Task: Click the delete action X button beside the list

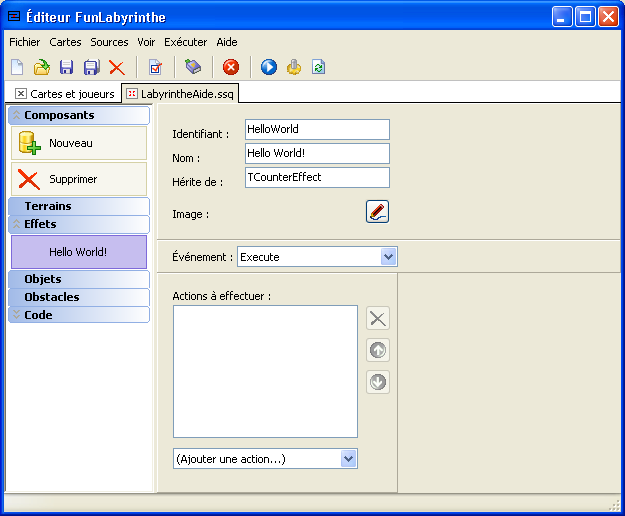Action: coord(378,318)
